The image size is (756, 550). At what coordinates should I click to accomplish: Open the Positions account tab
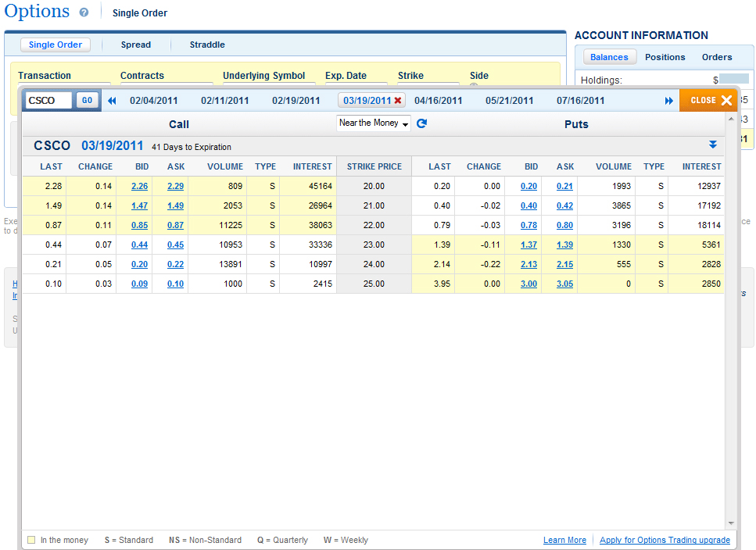[665, 57]
